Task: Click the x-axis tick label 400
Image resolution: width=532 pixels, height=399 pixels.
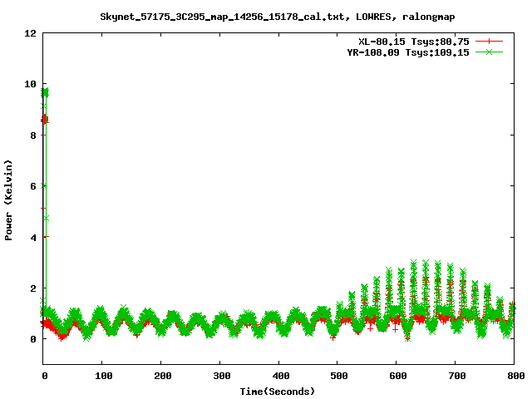Action: click(281, 376)
